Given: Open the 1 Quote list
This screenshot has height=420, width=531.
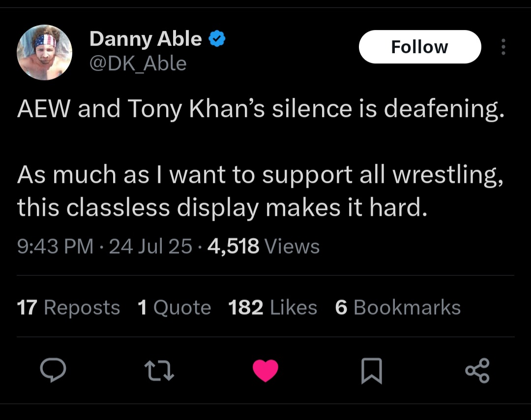Looking at the screenshot, I should pyautogui.click(x=175, y=307).
